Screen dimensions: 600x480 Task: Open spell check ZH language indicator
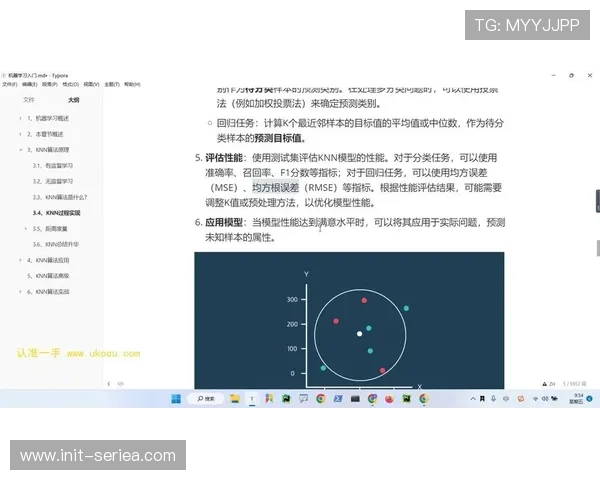(x=549, y=384)
